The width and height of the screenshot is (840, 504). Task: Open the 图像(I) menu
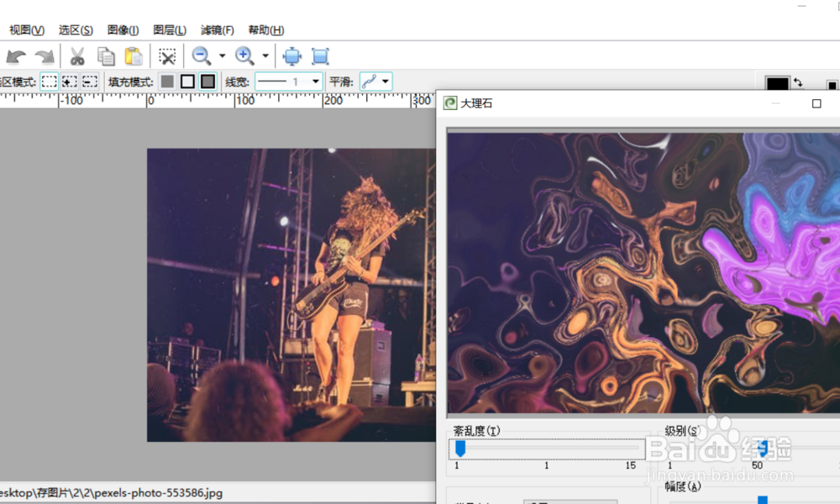click(x=123, y=30)
